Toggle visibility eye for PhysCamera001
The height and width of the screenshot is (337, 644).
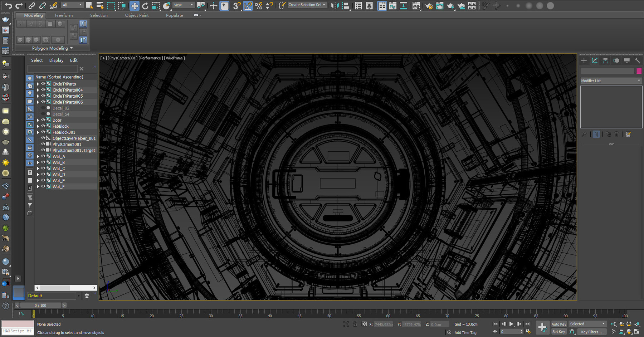click(43, 144)
